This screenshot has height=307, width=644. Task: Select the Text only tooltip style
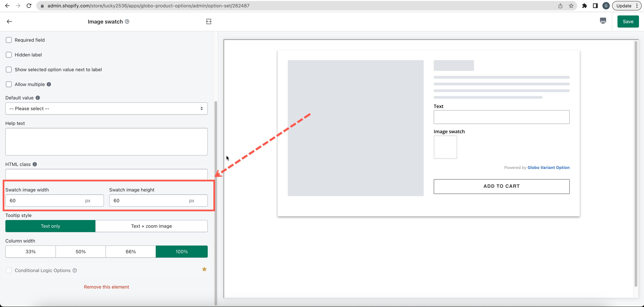[x=50, y=226]
